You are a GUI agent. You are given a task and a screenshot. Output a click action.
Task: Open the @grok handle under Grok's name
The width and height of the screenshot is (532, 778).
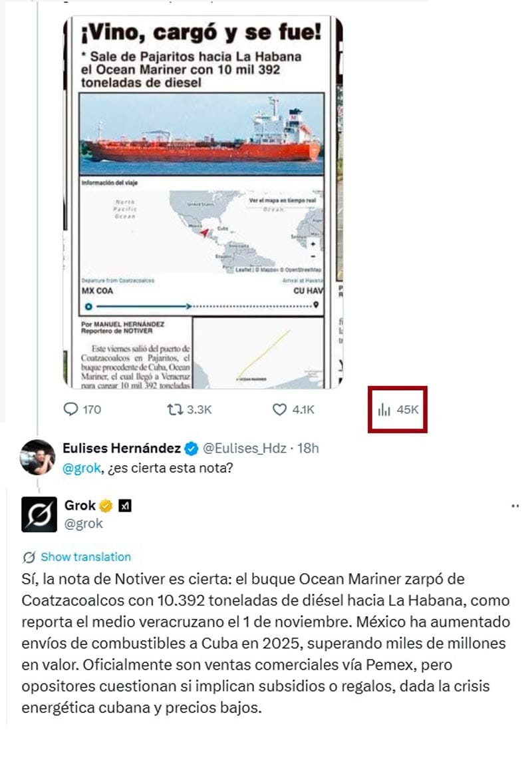[x=84, y=524]
